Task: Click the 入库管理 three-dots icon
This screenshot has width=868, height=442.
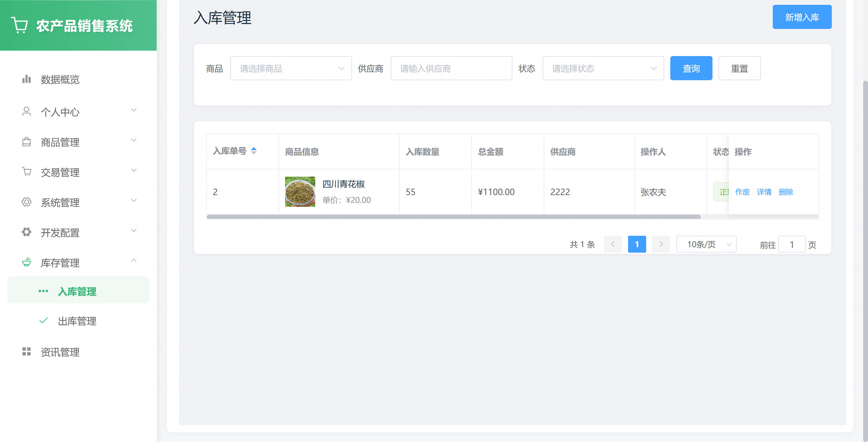Action: pyautogui.click(x=43, y=291)
